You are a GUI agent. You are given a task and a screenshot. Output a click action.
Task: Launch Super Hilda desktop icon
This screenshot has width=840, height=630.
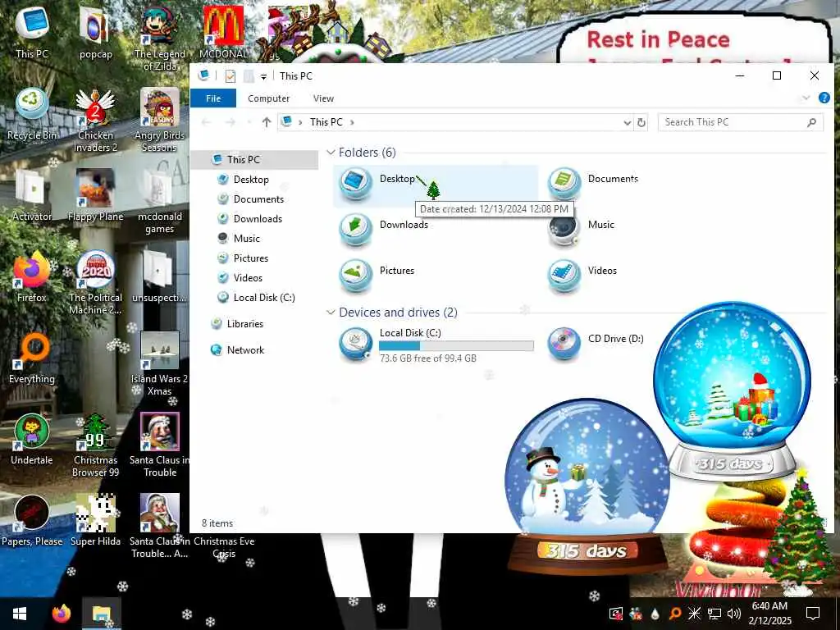[95, 521]
